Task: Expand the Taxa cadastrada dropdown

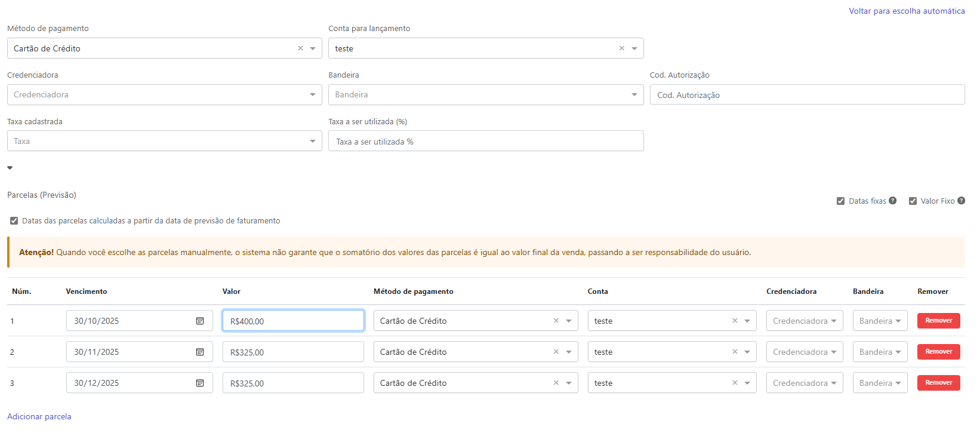Action: 164,141
